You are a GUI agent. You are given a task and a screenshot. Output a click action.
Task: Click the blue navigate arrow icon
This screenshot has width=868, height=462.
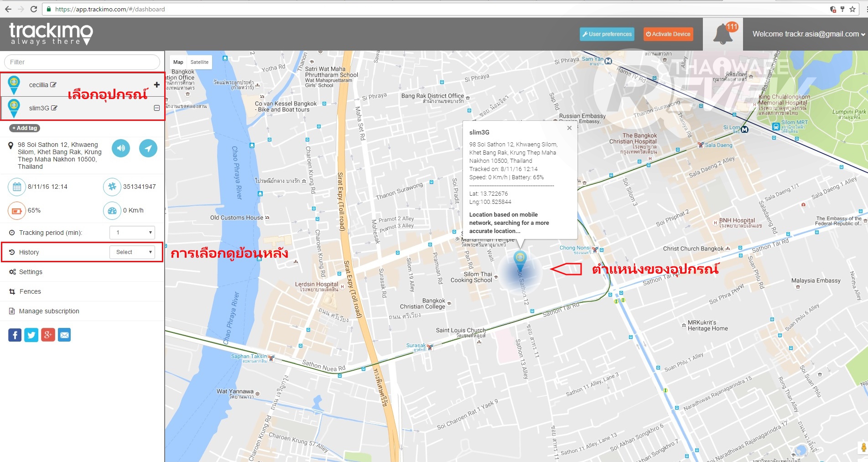(x=148, y=148)
